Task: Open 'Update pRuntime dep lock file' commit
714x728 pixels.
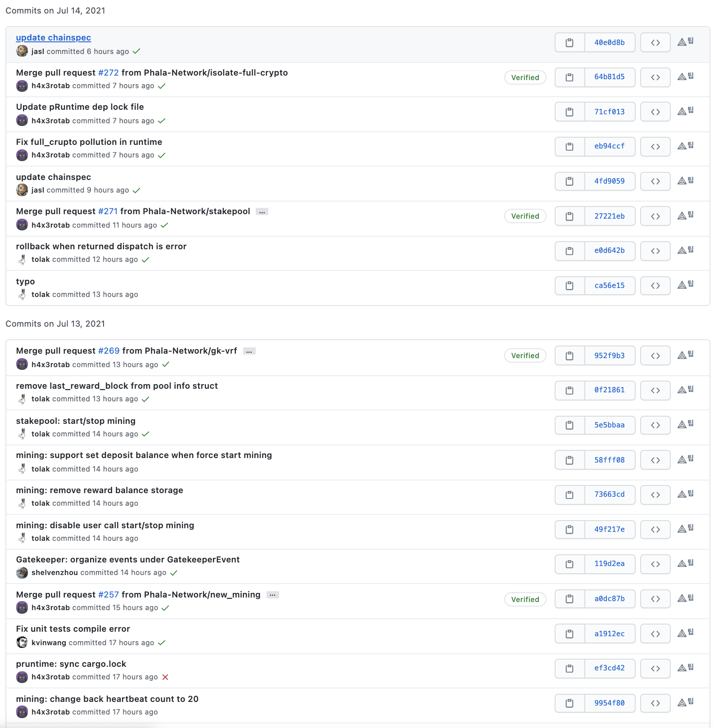Action: 80,107
